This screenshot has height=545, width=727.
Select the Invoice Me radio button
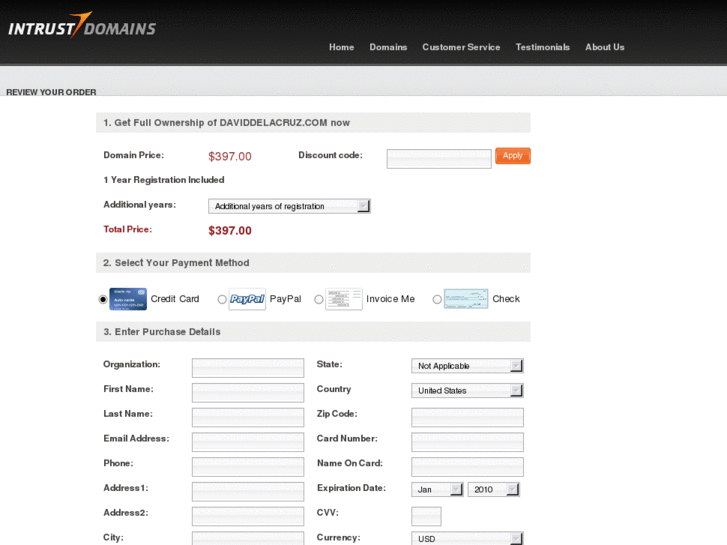click(x=319, y=299)
